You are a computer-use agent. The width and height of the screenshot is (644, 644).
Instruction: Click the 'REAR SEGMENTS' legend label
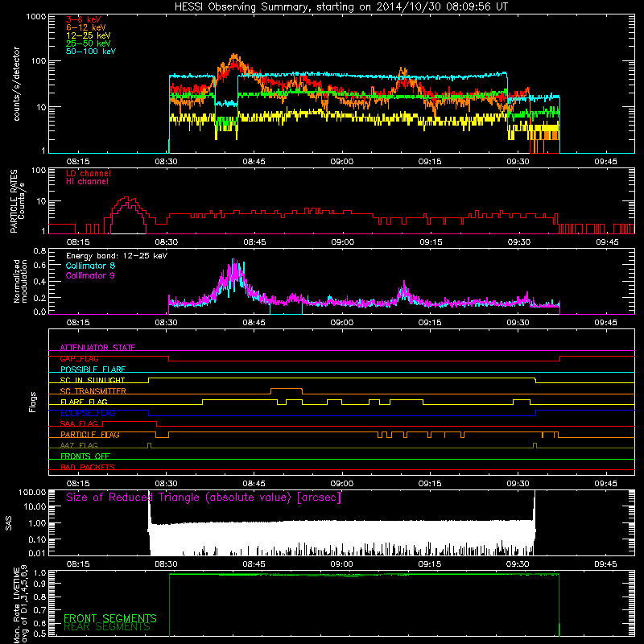click(x=107, y=627)
